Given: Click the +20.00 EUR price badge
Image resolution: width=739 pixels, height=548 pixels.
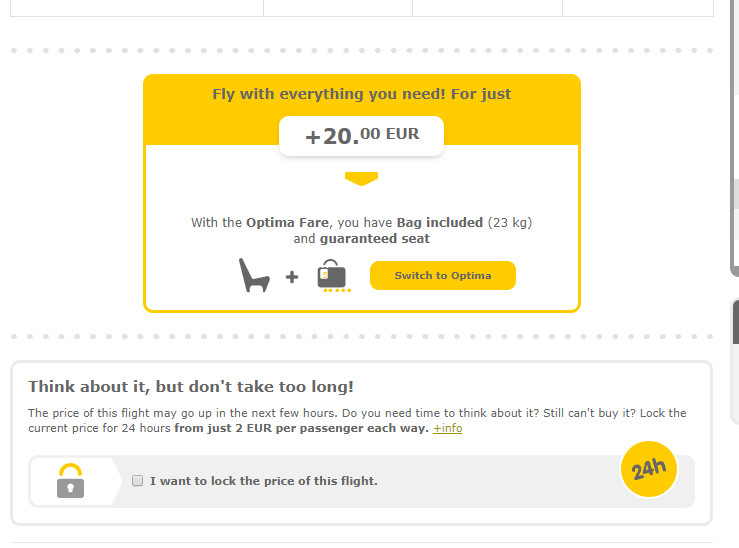Looking at the screenshot, I should pos(361,136).
